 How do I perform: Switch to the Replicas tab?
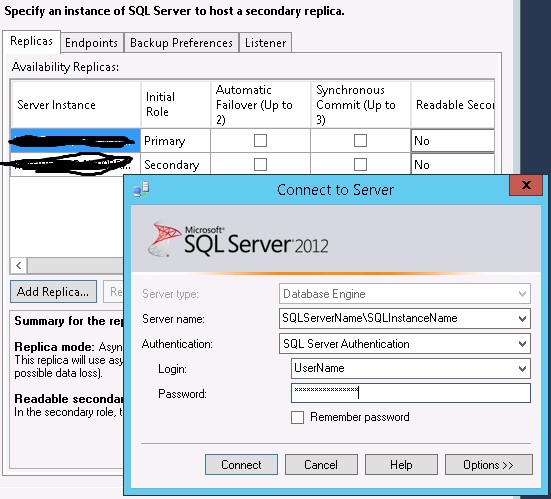[31, 41]
